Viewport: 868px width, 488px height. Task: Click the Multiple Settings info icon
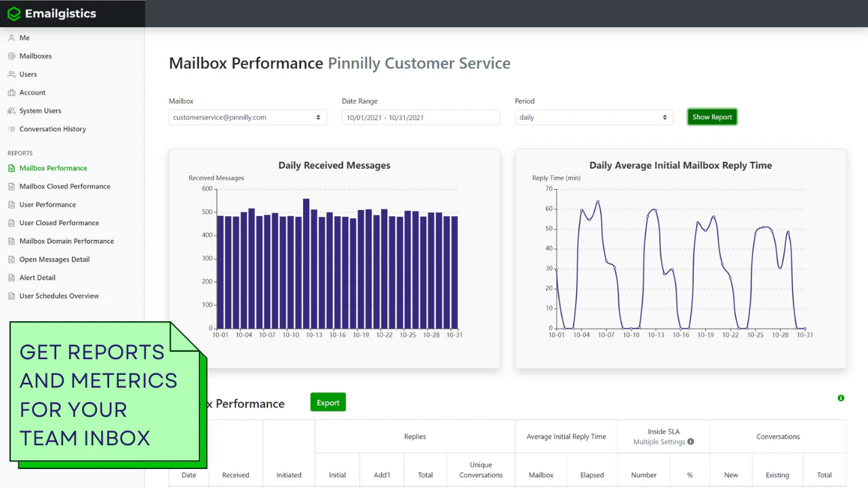(x=690, y=442)
